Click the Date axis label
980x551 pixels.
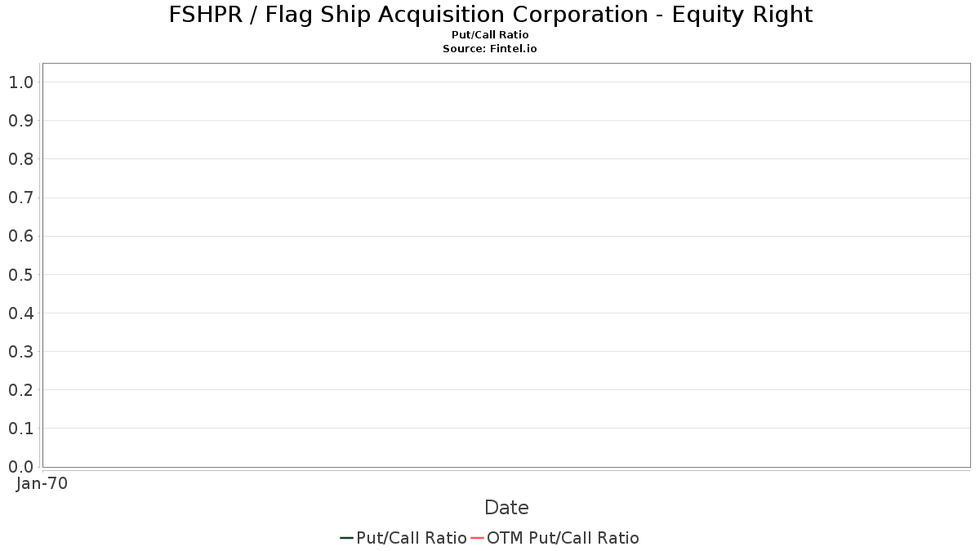[x=506, y=508]
